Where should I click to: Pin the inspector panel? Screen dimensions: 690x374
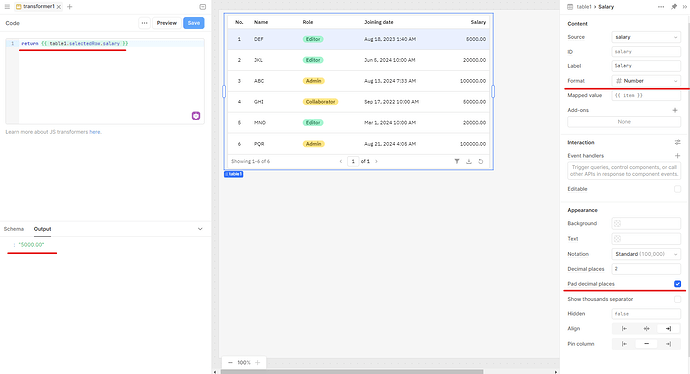pos(674,7)
